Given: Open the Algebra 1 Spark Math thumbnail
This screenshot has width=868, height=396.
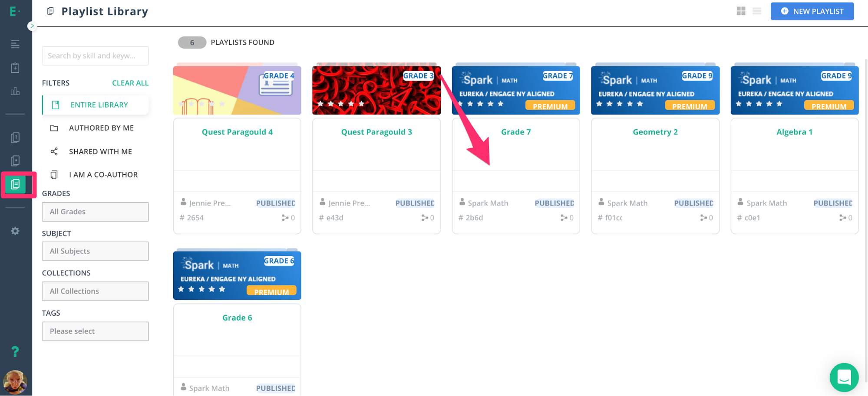Looking at the screenshot, I should tap(795, 90).
